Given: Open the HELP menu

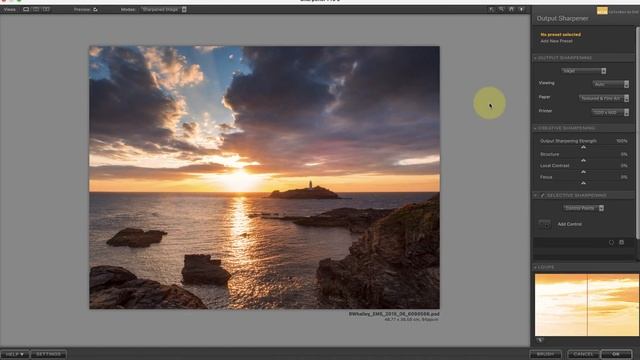Looking at the screenshot, I should coord(15,354).
